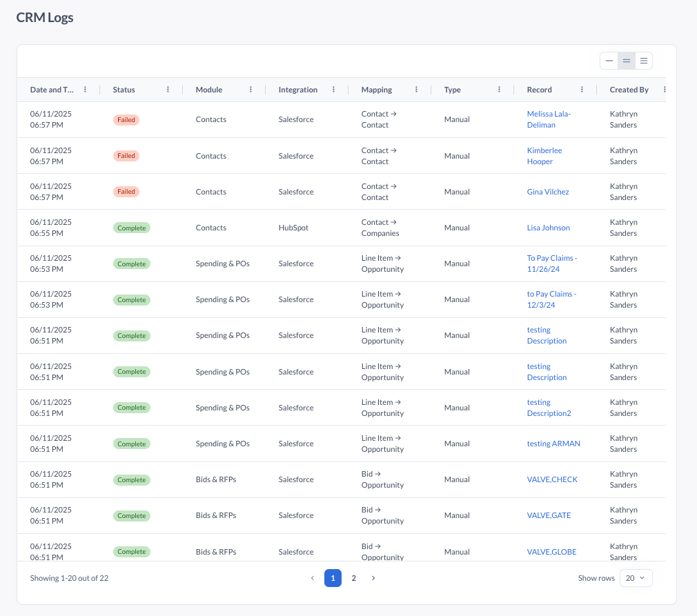Open the Integration column options menu
The width and height of the screenshot is (697, 616).
pos(333,90)
